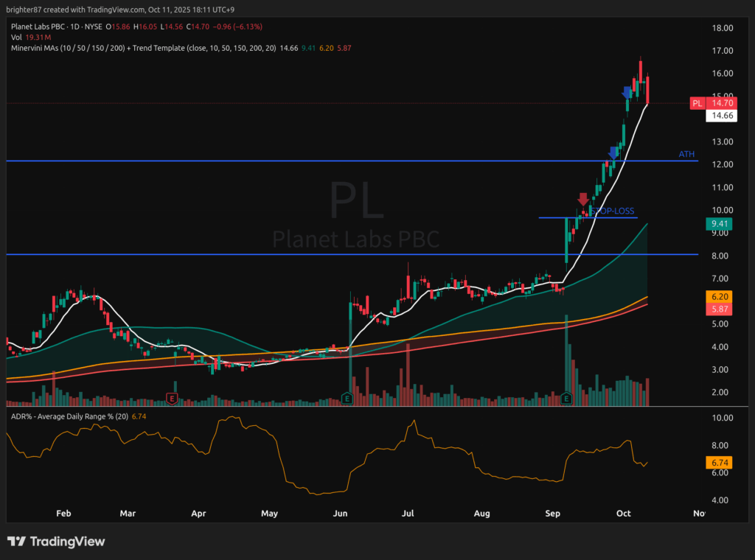755x560 pixels.
Task: Click the orange 6.20 price label
Action: (720, 296)
